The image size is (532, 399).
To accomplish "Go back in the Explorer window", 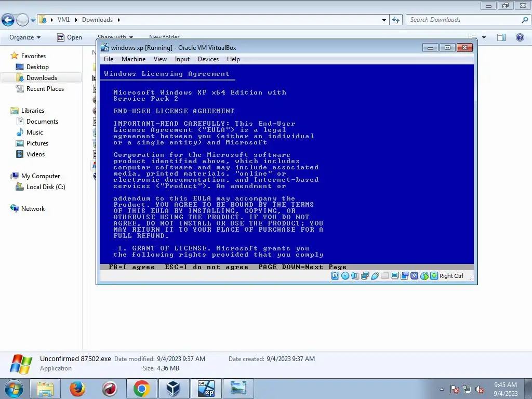I will pos(8,20).
